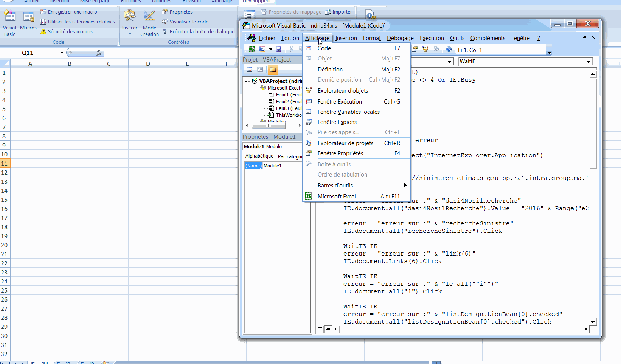Image resolution: width=621 pixels, height=364 pixels.
Task: Toggle Mode Création in the ribbon
Action: coord(149,23)
